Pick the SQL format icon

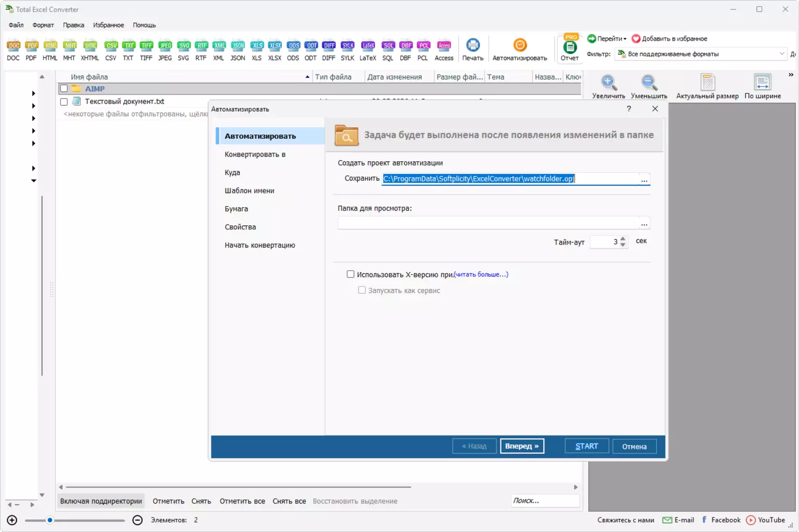pos(388,50)
